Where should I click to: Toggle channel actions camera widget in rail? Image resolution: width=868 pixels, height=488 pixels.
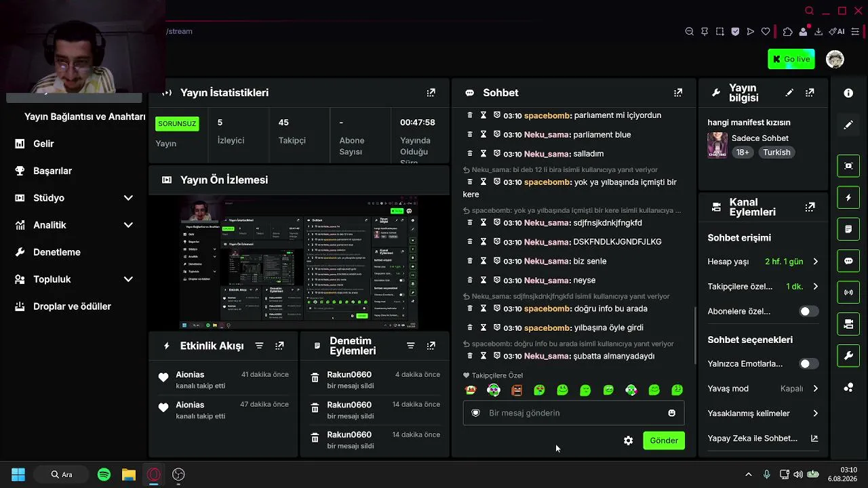pyautogui.click(x=848, y=325)
